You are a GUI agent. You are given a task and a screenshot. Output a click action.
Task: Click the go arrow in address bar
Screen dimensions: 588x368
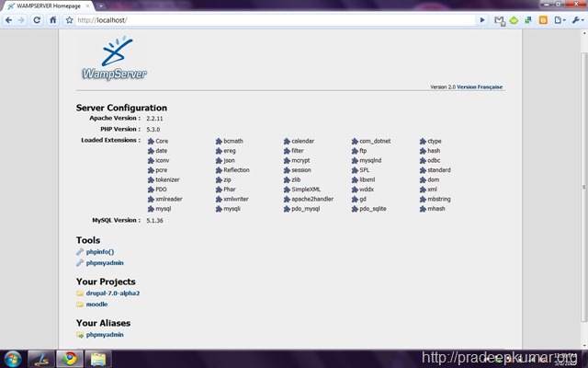tap(482, 20)
